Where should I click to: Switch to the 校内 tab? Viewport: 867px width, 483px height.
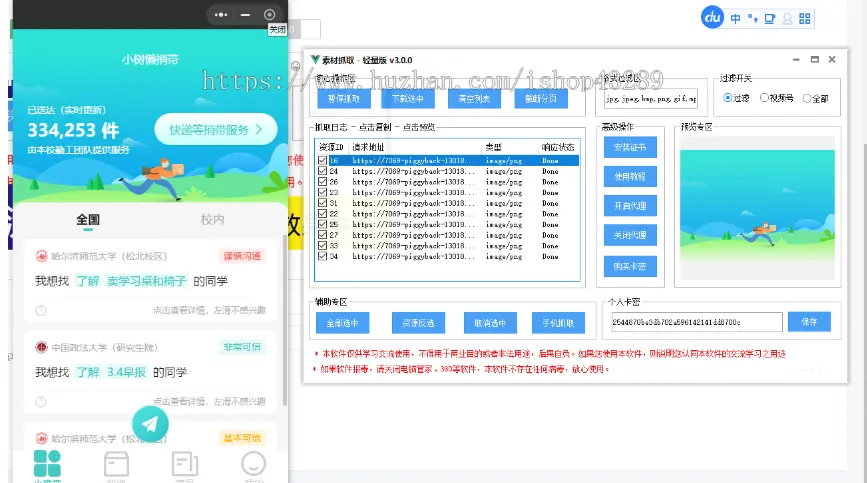pyautogui.click(x=212, y=219)
